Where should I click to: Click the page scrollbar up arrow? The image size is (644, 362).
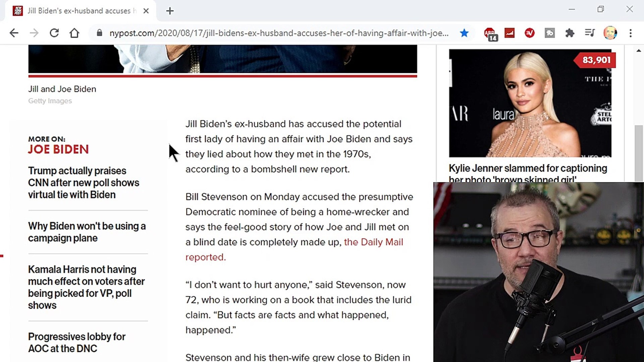639,51
